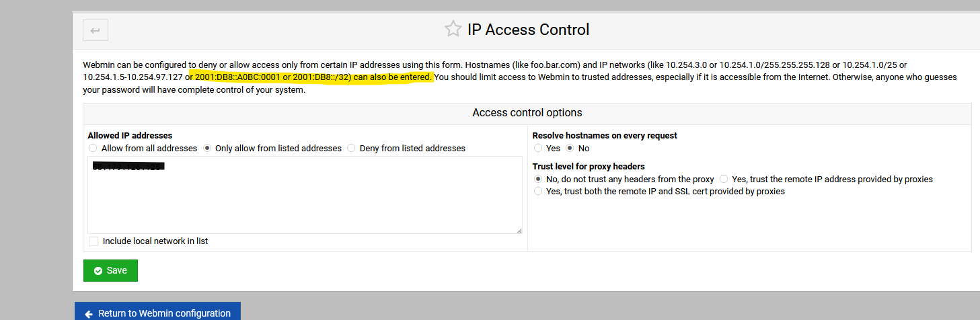Select Deny from listed addresses

coord(352,148)
